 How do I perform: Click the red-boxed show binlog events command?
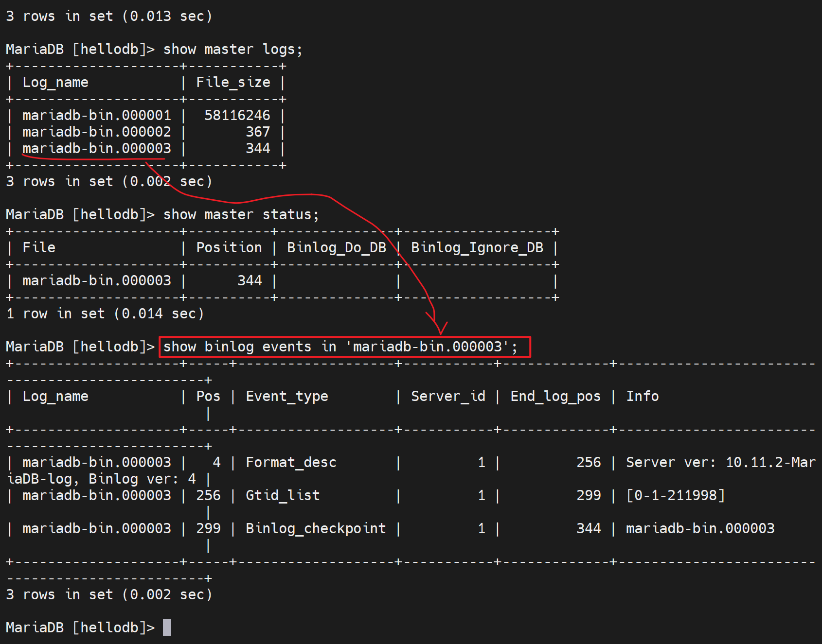click(x=344, y=347)
